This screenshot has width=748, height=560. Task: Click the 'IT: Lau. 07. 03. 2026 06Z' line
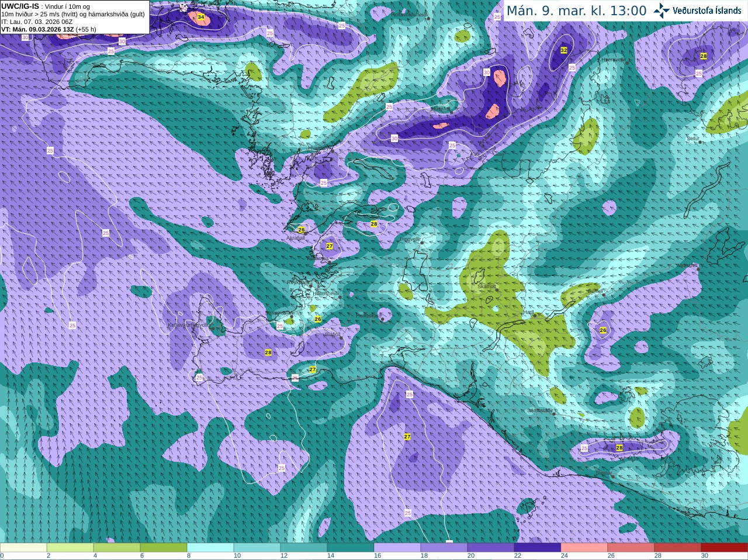[x=37, y=22]
